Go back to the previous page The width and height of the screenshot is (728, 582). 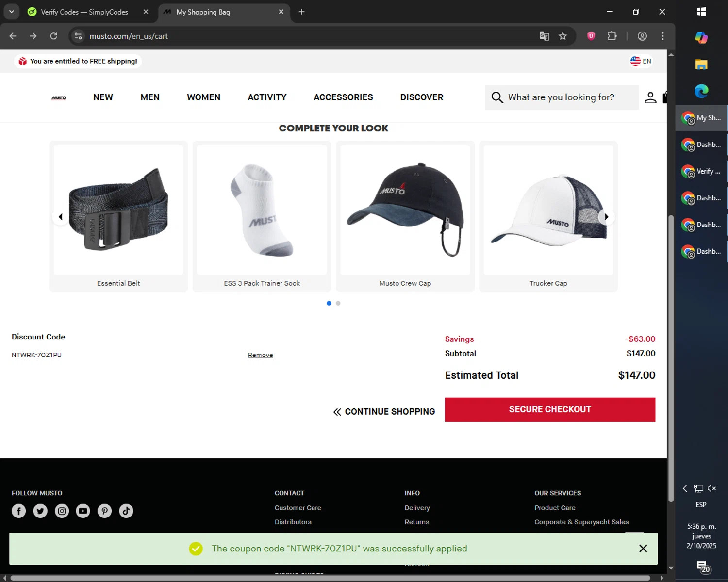click(x=13, y=36)
